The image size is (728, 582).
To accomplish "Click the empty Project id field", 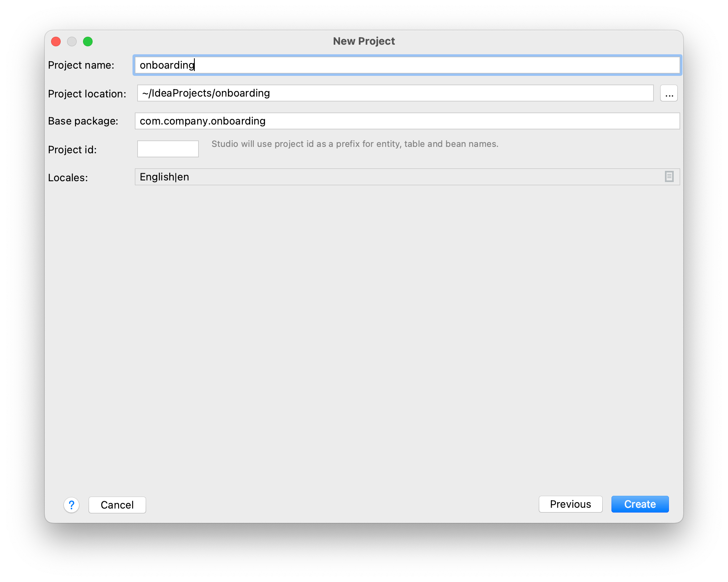I will click(168, 149).
